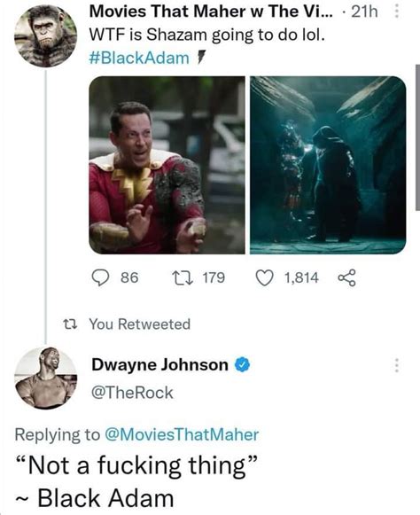
Task: Open the three-dot menu on the top tweet
Action: [396, 12]
